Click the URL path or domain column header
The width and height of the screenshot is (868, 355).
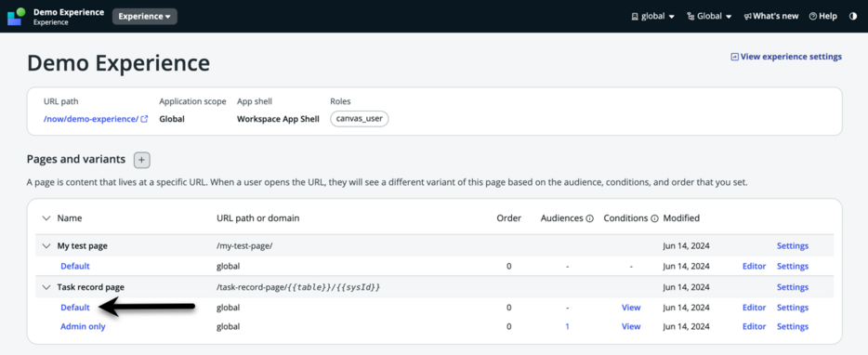point(258,218)
